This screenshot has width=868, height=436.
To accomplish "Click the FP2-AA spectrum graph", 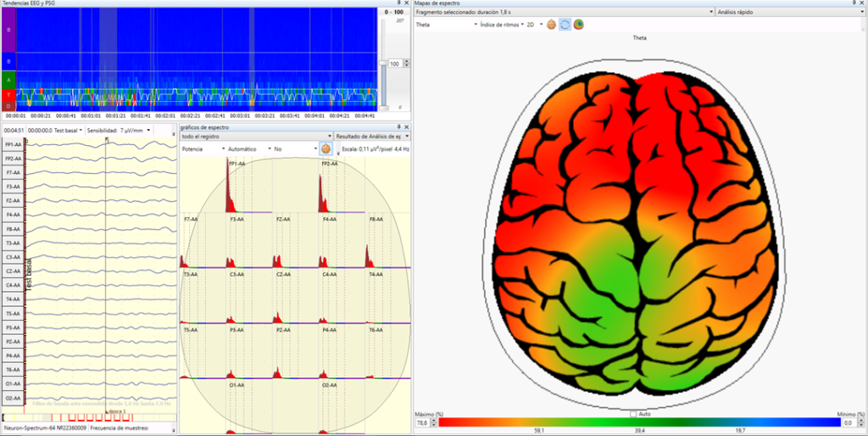I will 342,186.
